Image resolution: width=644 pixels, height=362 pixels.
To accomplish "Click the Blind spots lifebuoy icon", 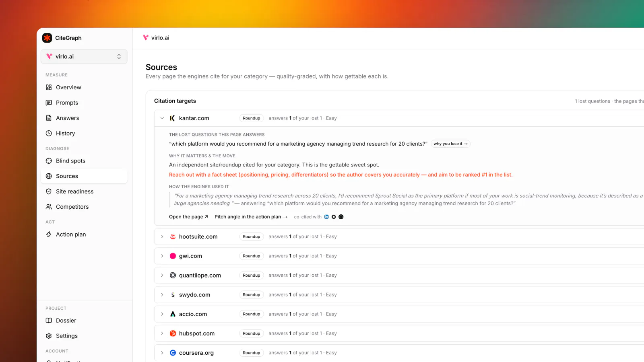I will [x=49, y=161].
